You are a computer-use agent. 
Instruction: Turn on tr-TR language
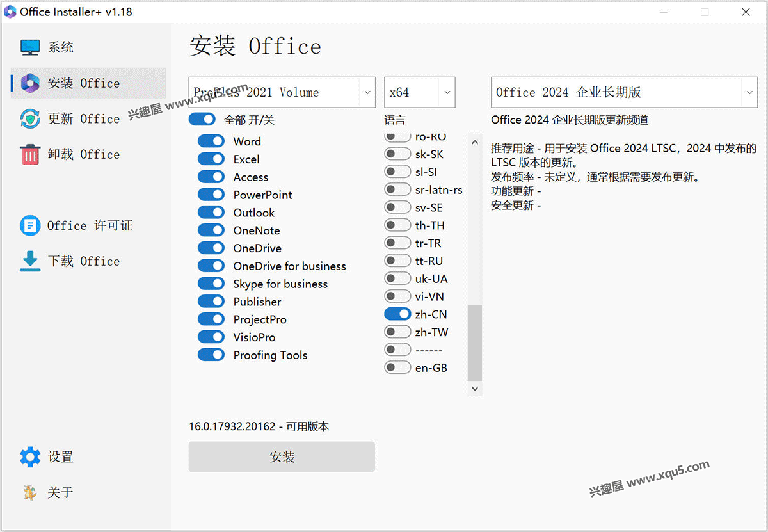[397, 243]
